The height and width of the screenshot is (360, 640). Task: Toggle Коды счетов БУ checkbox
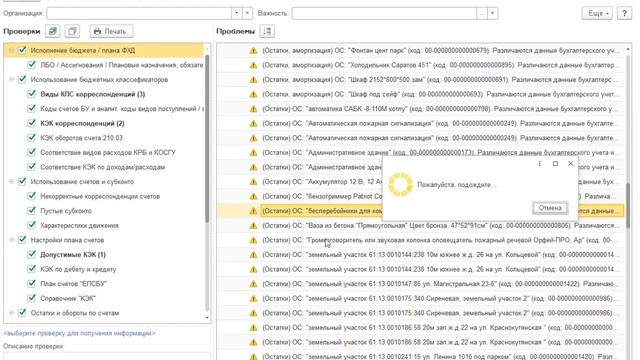click(31, 109)
